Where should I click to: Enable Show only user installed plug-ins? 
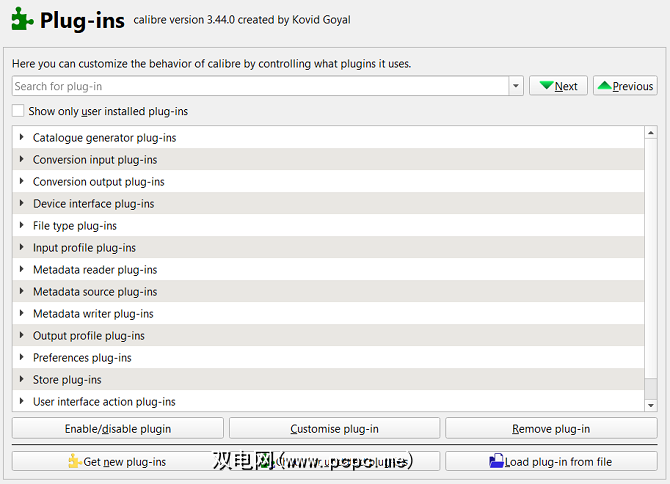point(18,111)
